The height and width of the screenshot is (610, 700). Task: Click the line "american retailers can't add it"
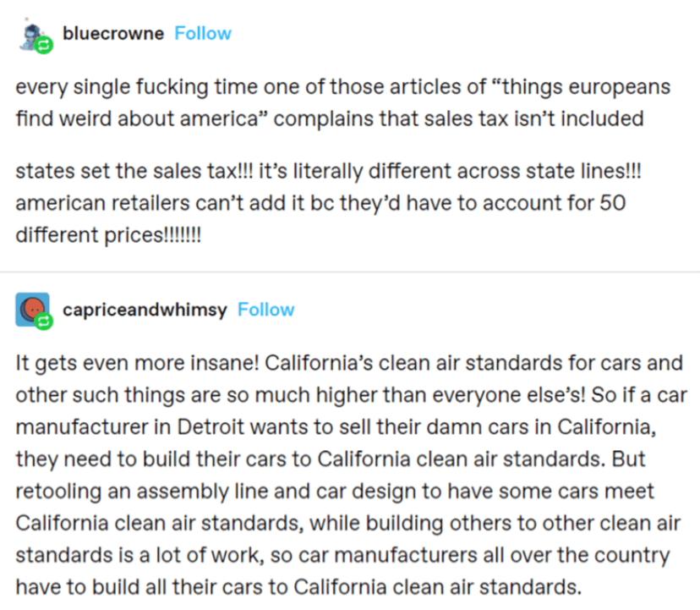(x=320, y=203)
